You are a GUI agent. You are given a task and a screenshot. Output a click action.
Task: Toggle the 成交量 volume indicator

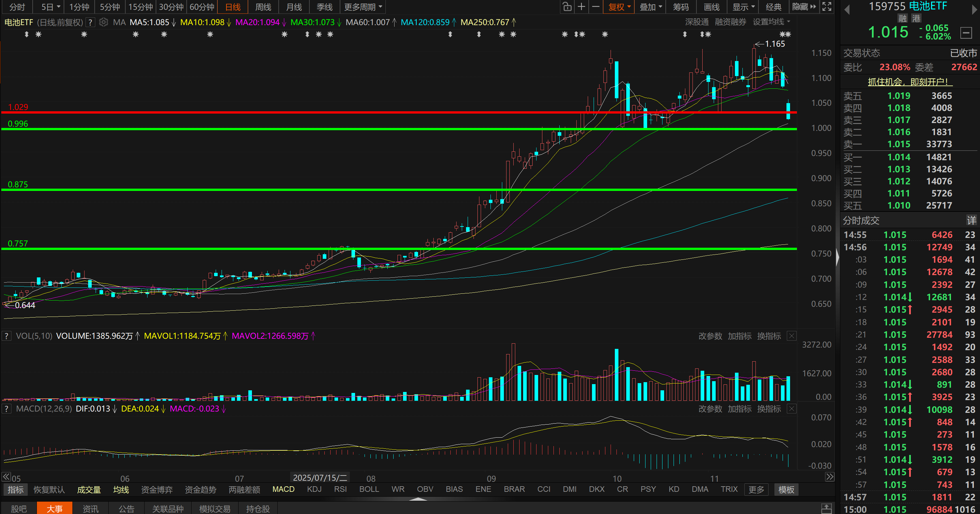[89, 490]
